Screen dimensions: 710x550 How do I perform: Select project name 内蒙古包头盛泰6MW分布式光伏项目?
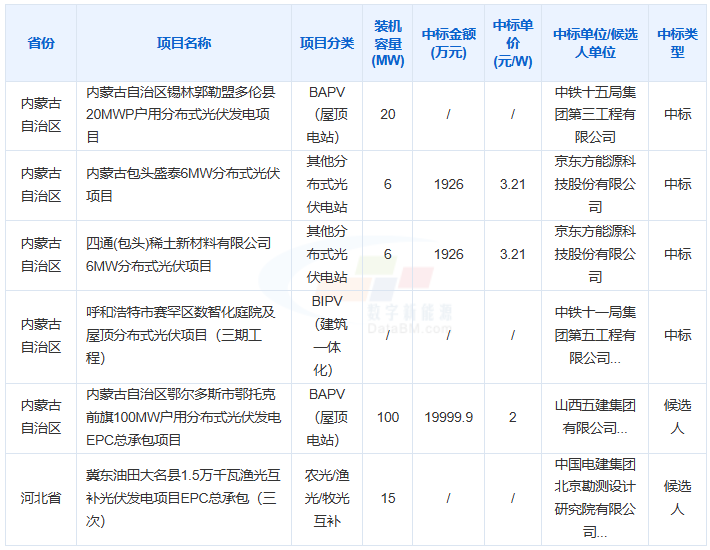point(183,185)
